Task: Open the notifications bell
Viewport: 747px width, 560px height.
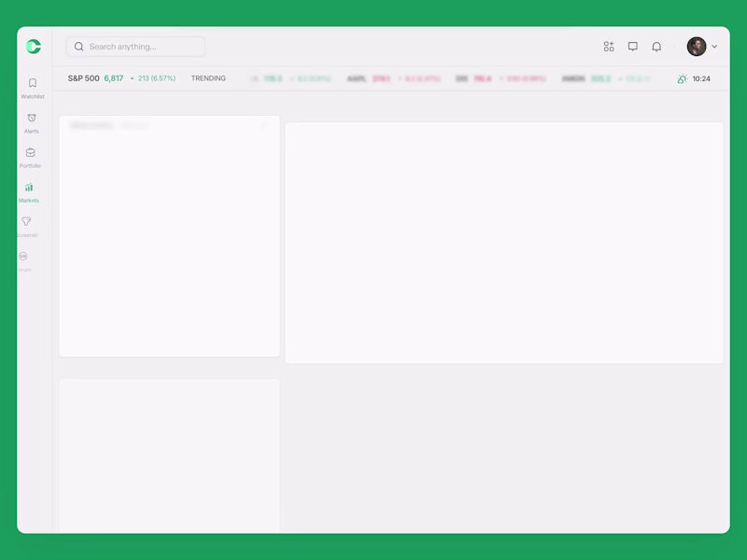Action: pyautogui.click(x=656, y=47)
